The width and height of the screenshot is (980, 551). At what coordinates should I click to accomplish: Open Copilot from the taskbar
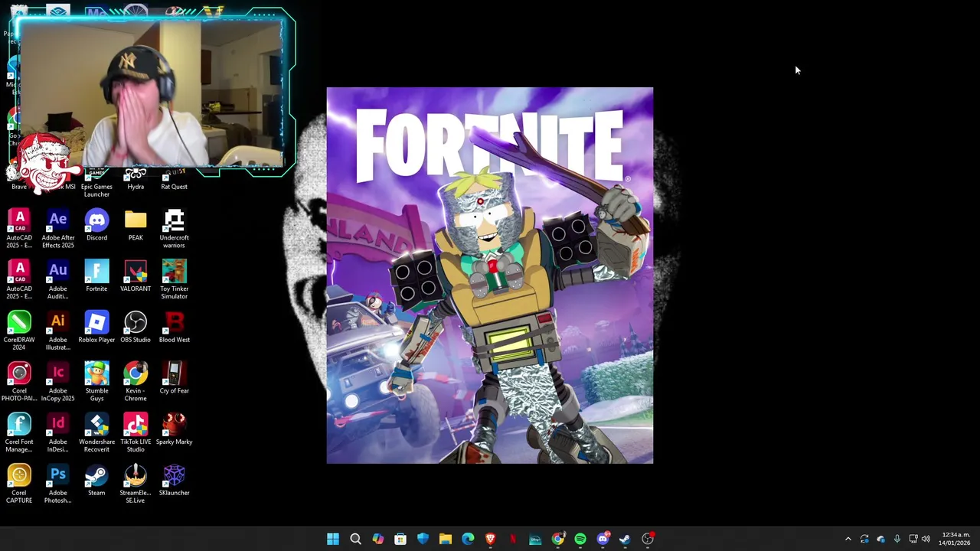378,539
